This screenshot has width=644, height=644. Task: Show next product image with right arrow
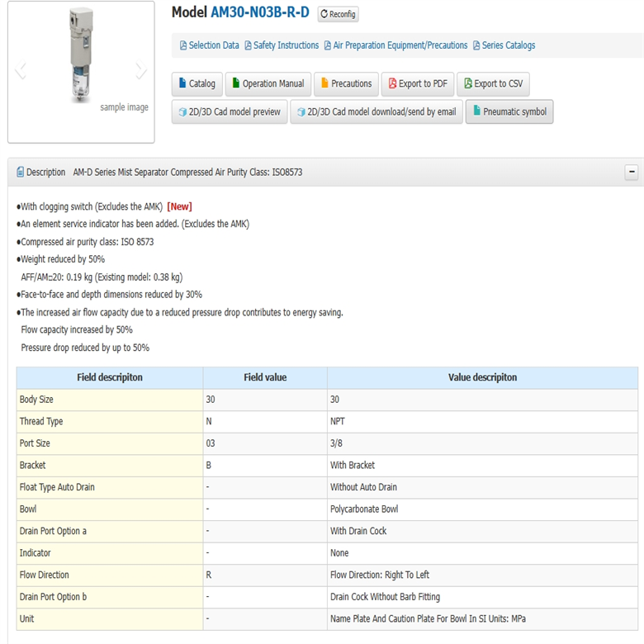pos(141,69)
